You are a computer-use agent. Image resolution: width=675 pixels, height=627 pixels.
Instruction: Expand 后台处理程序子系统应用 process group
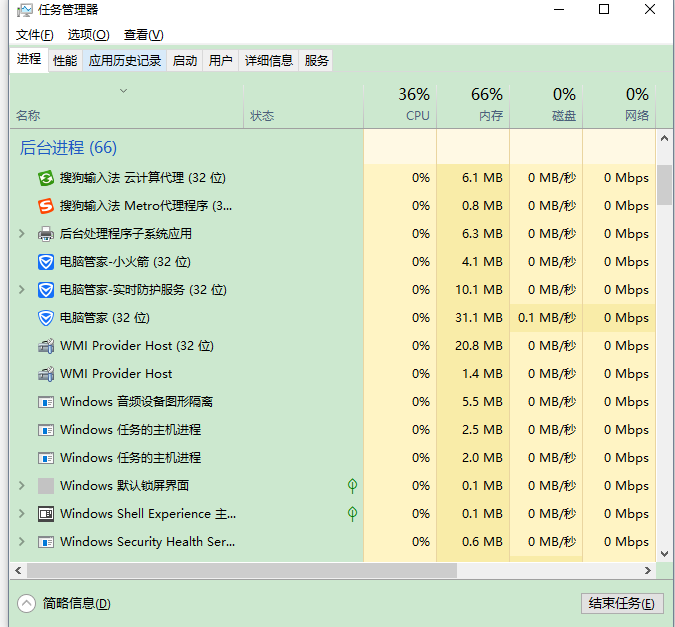[x=22, y=234]
